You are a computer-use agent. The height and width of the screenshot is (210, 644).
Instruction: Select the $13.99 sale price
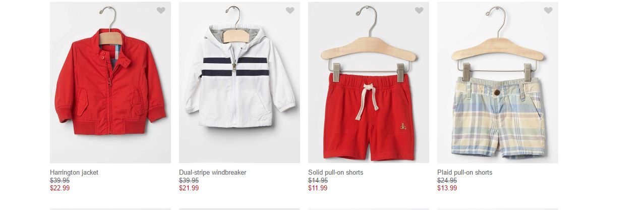(447, 188)
